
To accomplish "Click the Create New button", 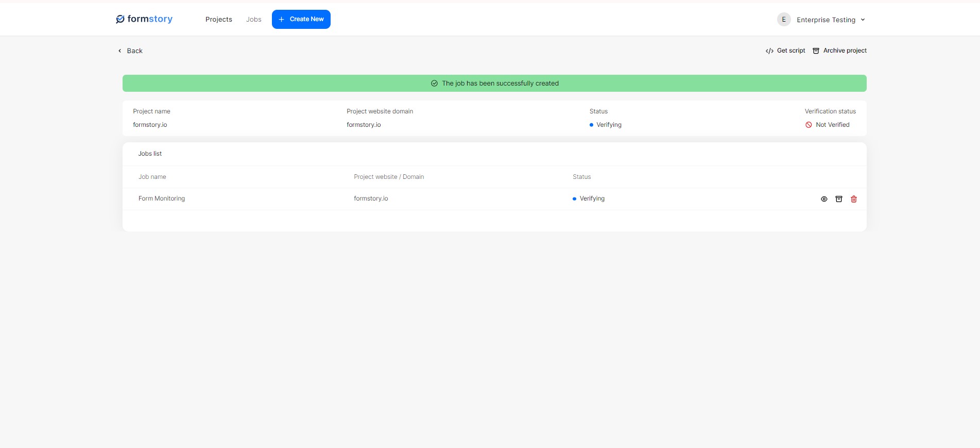I will (301, 20).
